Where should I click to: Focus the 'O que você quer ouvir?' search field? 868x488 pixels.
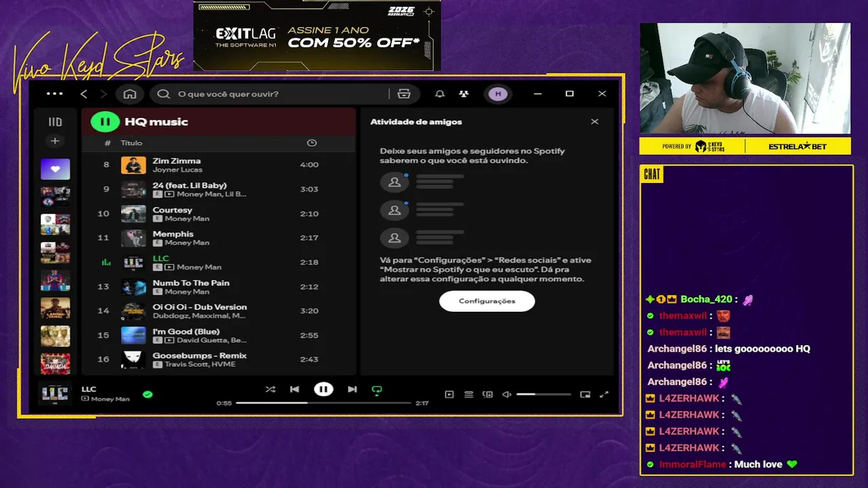click(271, 94)
